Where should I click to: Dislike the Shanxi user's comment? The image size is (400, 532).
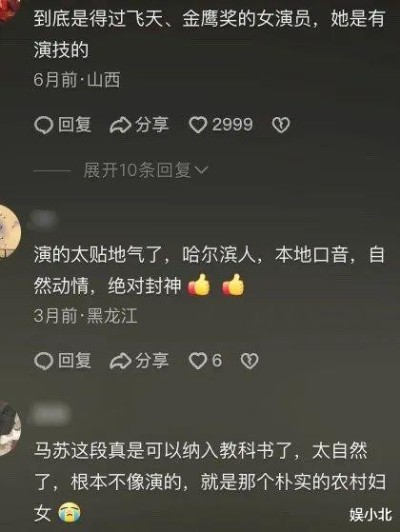pyautogui.click(x=281, y=125)
